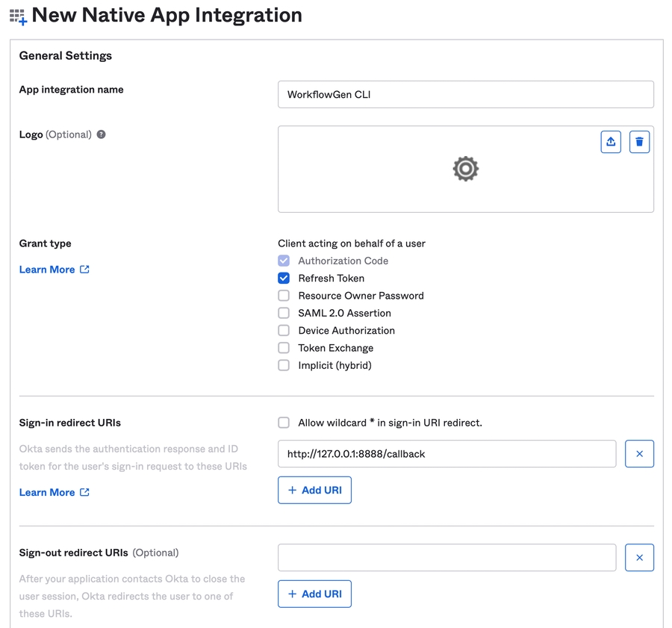Image resolution: width=672 pixels, height=628 pixels.
Task: Click the trash icon to delete logo
Action: click(x=639, y=142)
